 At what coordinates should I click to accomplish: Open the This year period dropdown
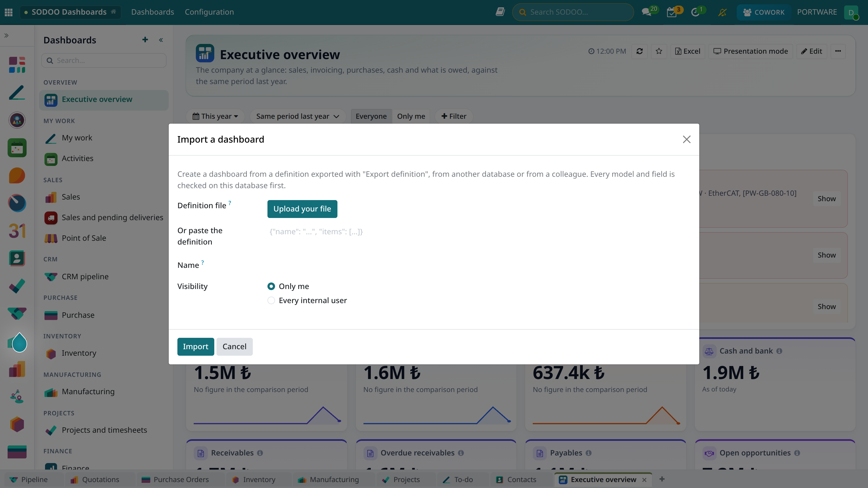point(215,116)
